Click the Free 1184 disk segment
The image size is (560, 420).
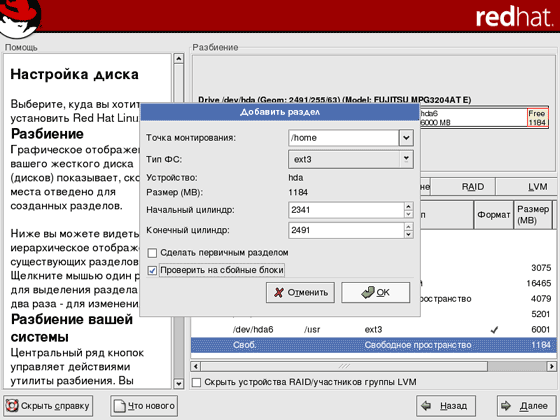pos(537,118)
